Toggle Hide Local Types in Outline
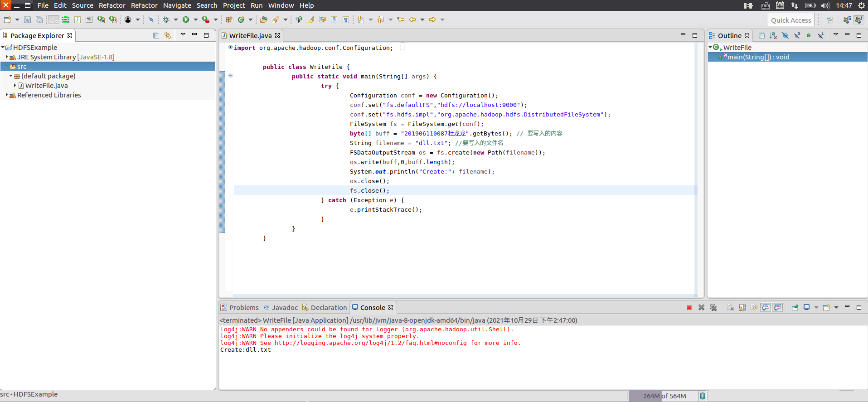Image resolution: width=868 pixels, height=402 pixels. 820,35
